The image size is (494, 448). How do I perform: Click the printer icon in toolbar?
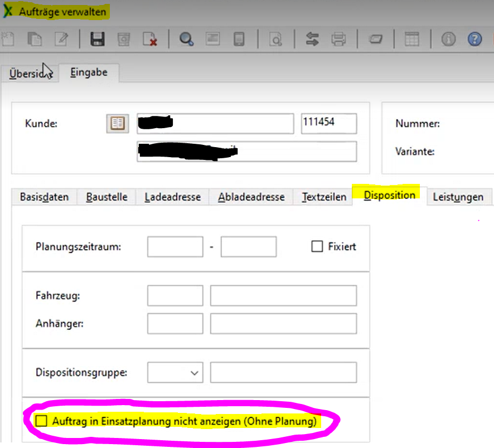pos(338,39)
